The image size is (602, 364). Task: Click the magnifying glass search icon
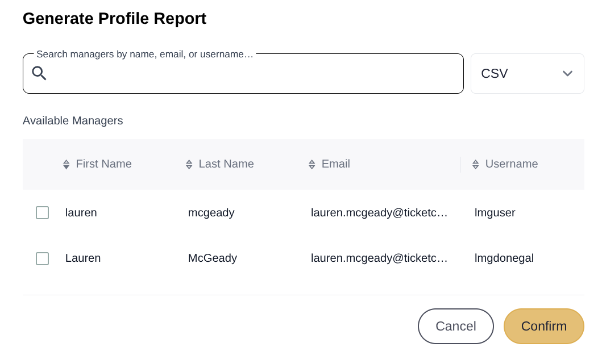pyautogui.click(x=39, y=73)
